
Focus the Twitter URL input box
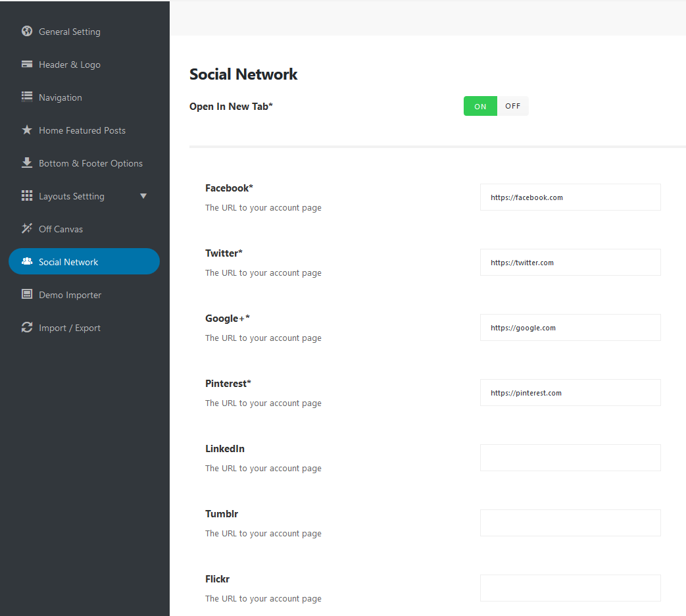click(x=570, y=263)
